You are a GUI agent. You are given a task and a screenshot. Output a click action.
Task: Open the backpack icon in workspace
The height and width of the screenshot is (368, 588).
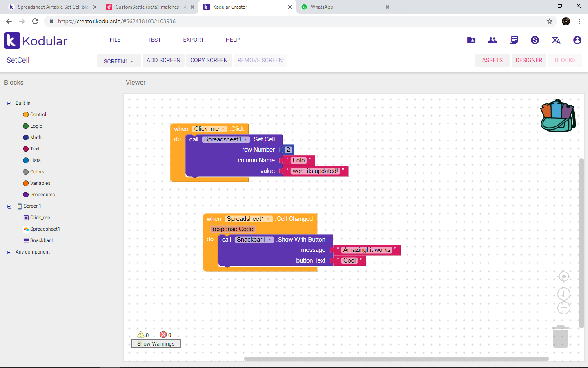[558, 116]
